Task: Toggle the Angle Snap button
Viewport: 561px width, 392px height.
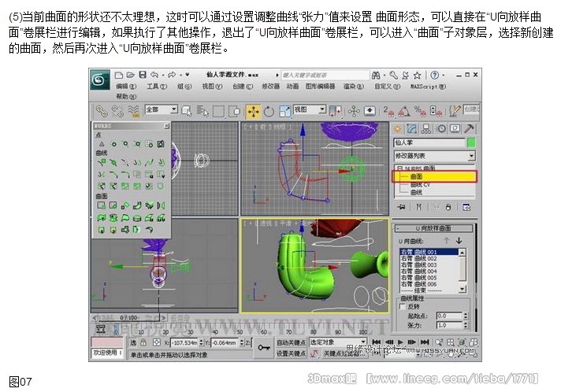Action: 404,112
